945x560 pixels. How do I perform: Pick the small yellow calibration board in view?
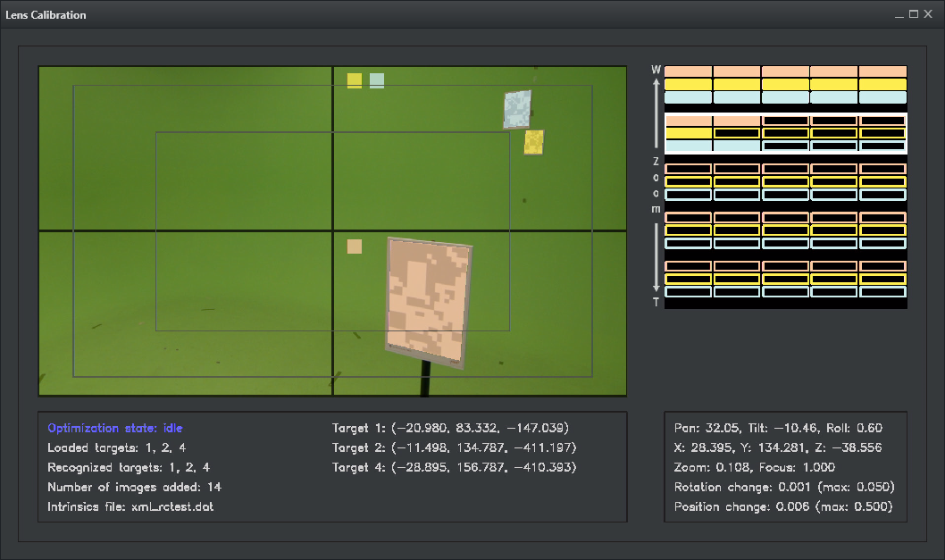[534, 142]
